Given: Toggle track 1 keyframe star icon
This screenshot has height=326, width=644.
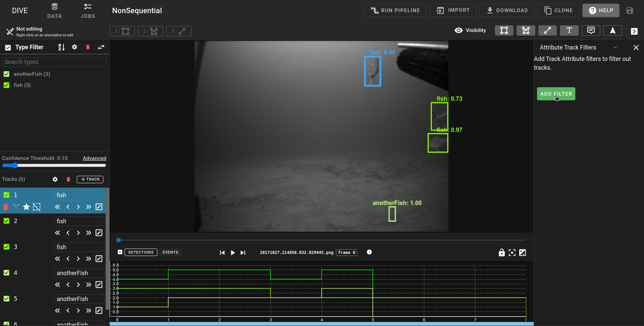Looking at the screenshot, I should (x=26, y=207).
